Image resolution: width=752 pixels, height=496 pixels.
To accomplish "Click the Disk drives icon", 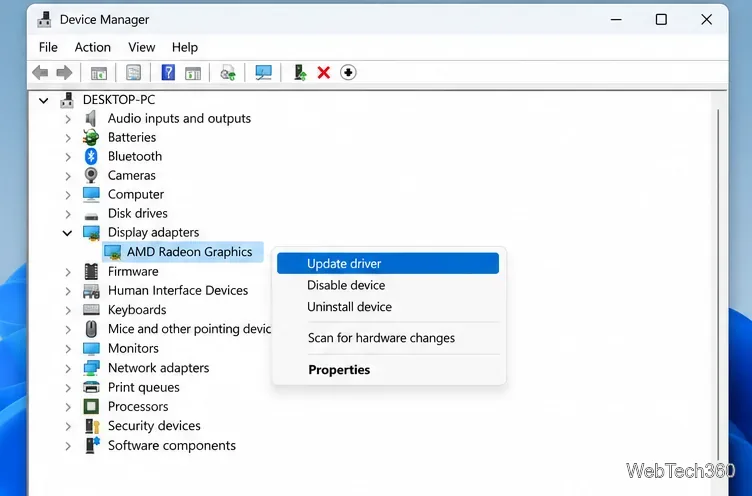I will click(x=91, y=215).
